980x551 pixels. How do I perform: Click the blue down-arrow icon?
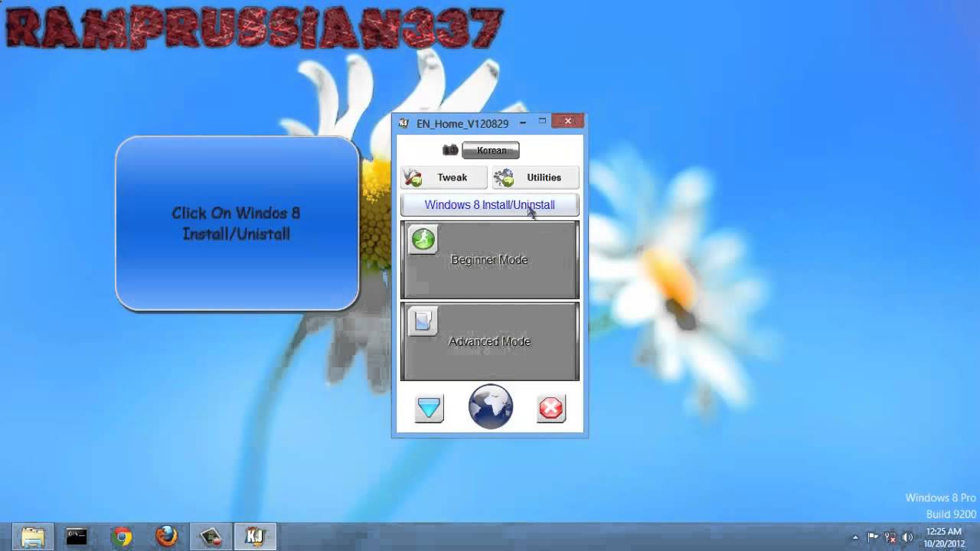(x=429, y=409)
